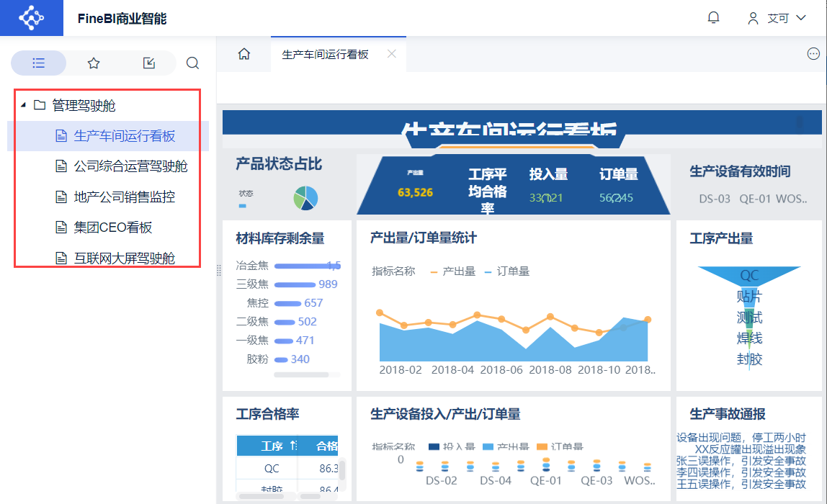Open the share/export sidebar icon
Screen dimensions: 827x504
click(x=149, y=63)
